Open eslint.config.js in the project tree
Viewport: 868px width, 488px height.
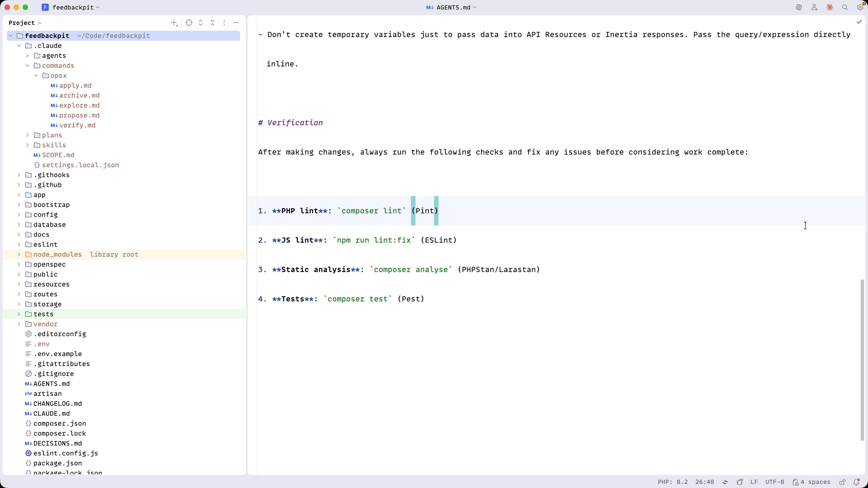tap(66, 453)
